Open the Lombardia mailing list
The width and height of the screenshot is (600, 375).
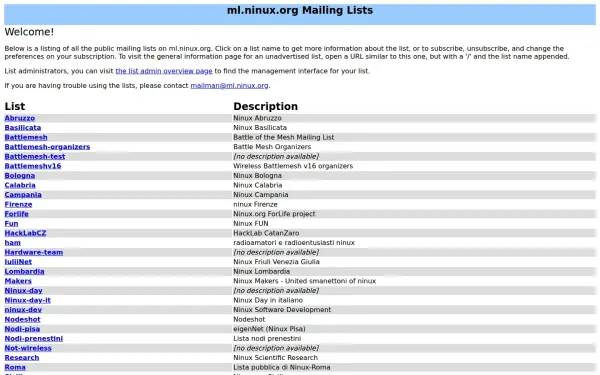(x=24, y=271)
